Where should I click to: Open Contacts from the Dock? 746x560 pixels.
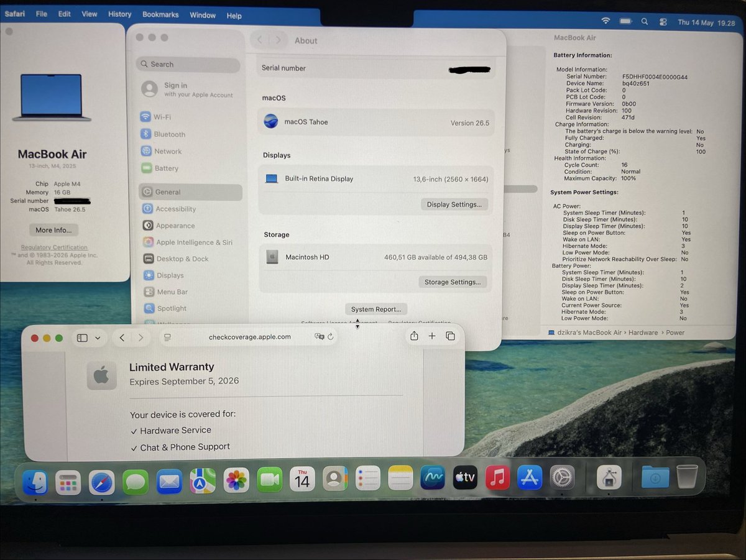tap(335, 478)
